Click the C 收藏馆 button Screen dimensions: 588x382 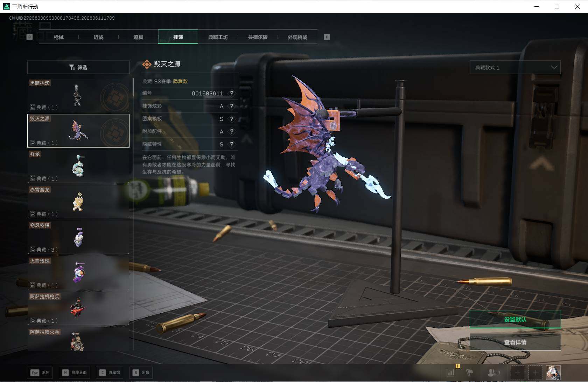(110, 373)
